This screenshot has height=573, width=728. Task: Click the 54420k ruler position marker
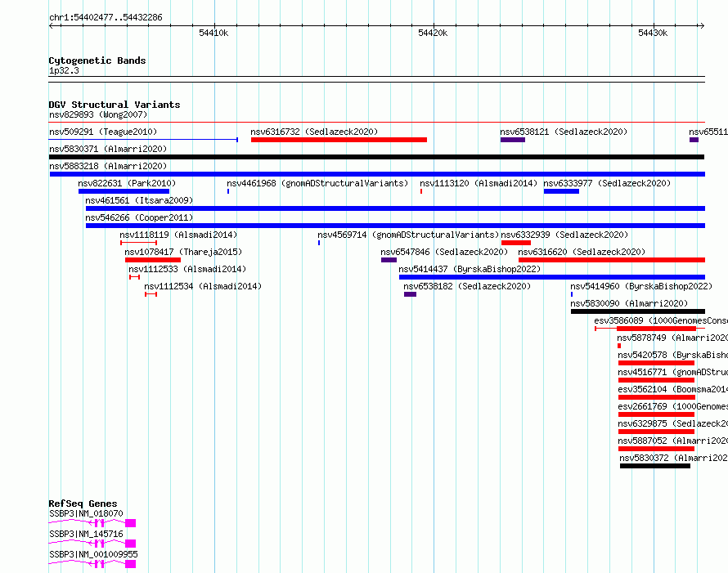coord(433,33)
